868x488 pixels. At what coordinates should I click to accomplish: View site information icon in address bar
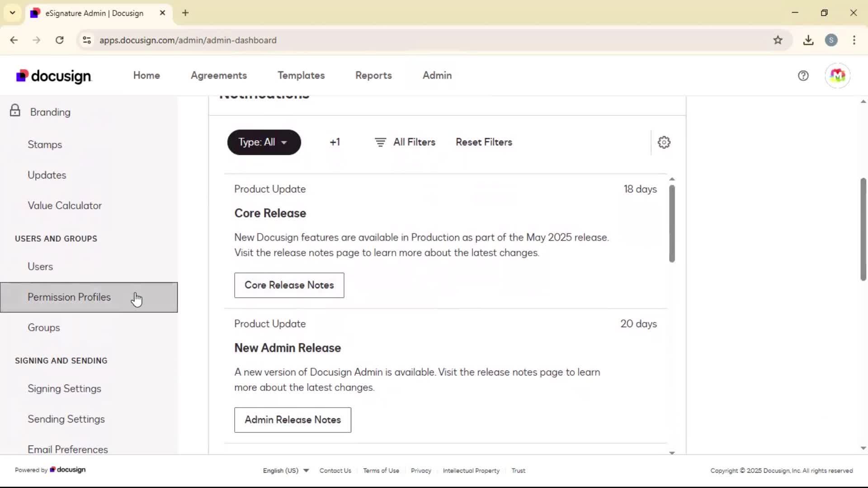(87, 40)
